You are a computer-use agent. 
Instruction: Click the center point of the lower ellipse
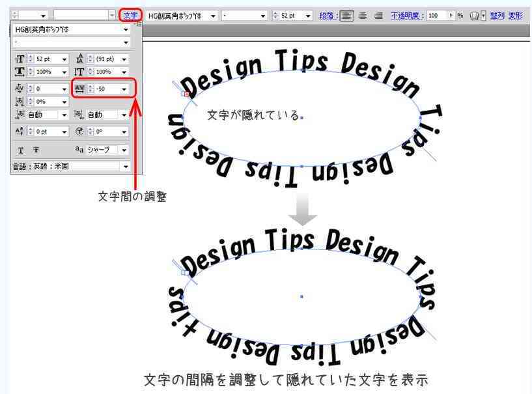point(301,296)
